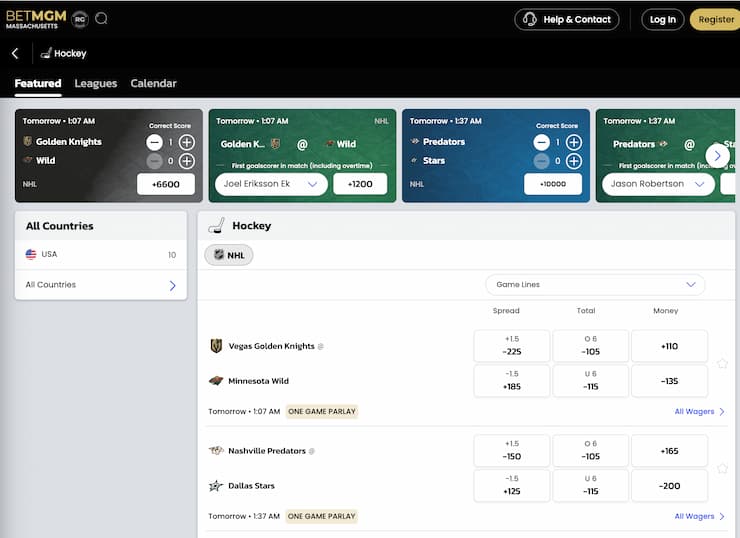Select the +6600 correct score odds

coord(166,184)
